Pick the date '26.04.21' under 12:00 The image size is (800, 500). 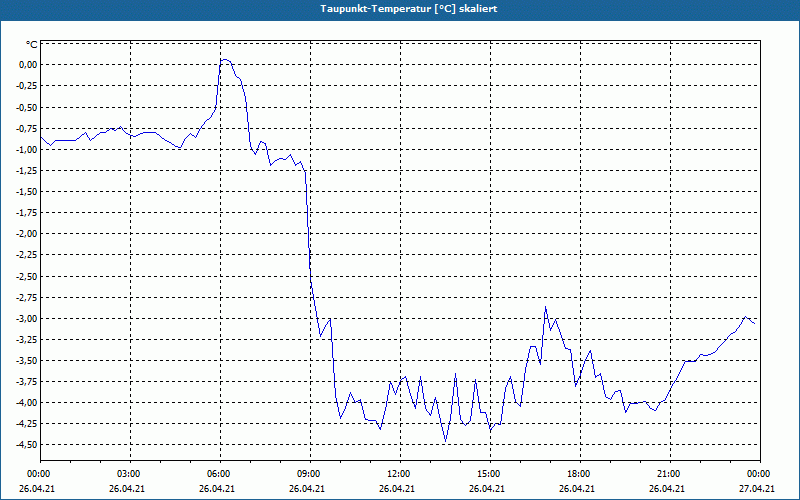(396, 489)
